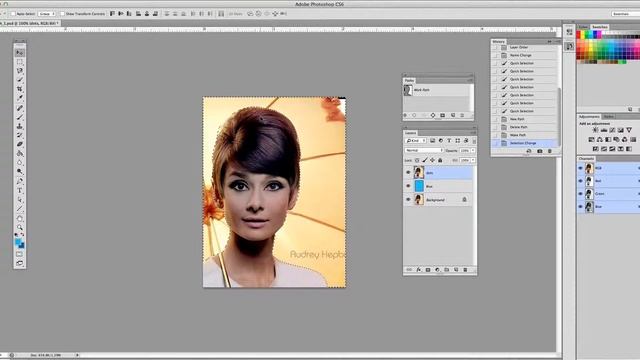Open workspace switcher dropdown at top right
The height and width of the screenshot is (360, 640).
point(626,14)
